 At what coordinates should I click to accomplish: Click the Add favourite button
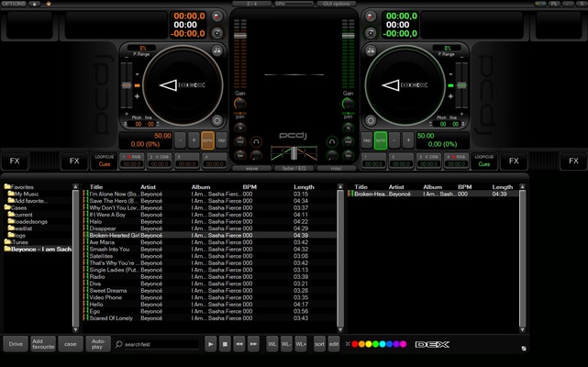pos(43,344)
